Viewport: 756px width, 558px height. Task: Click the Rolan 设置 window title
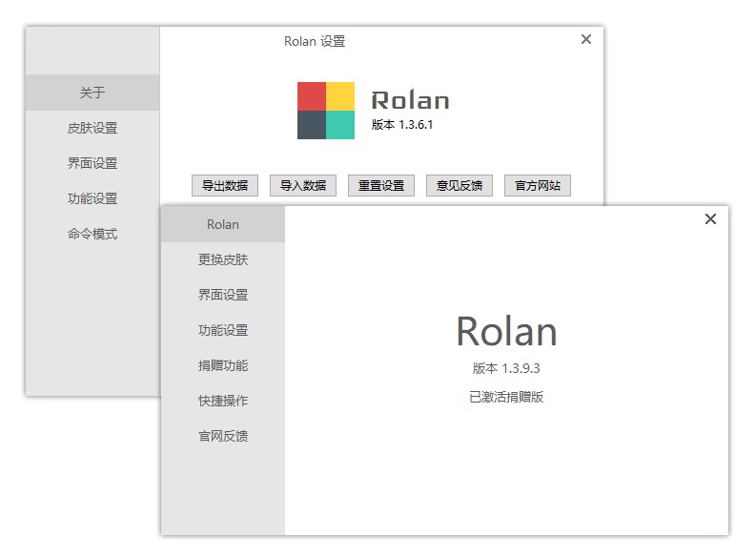click(315, 41)
